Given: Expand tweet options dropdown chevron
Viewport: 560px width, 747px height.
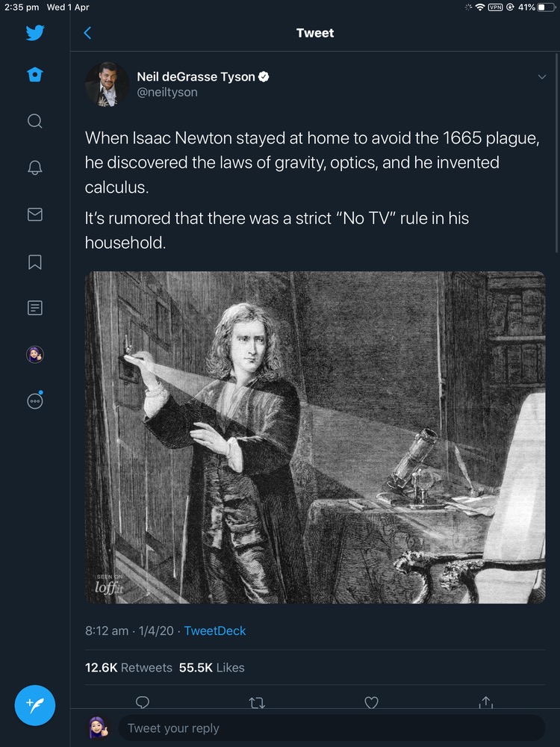Looking at the screenshot, I should tap(541, 77).
